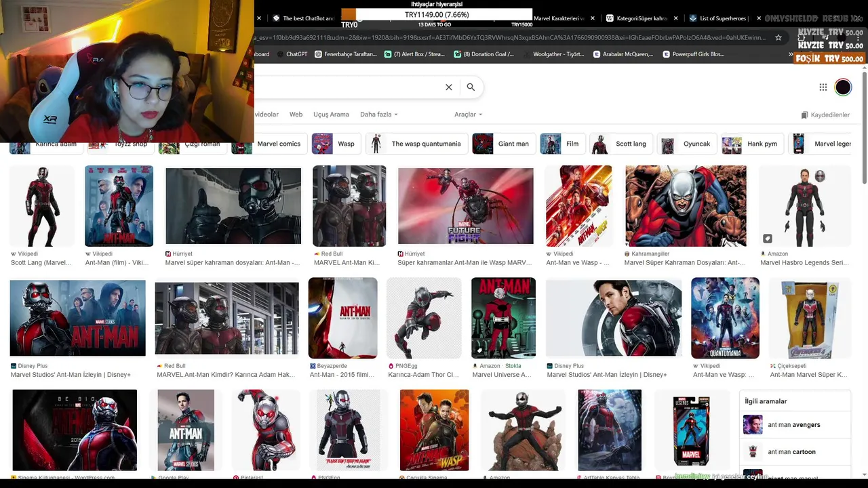The width and height of the screenshot is (868, 488).
Task: Click the page address bar URL
Action: [x=509, y=38]
